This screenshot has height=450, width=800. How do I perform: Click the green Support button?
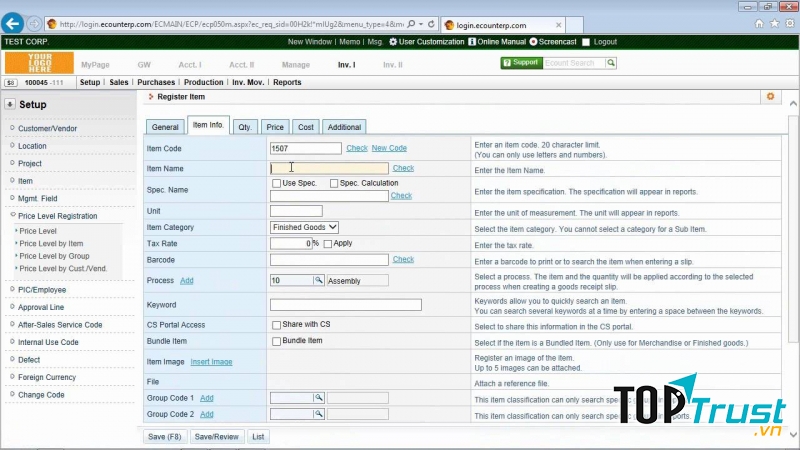(520, 63)
